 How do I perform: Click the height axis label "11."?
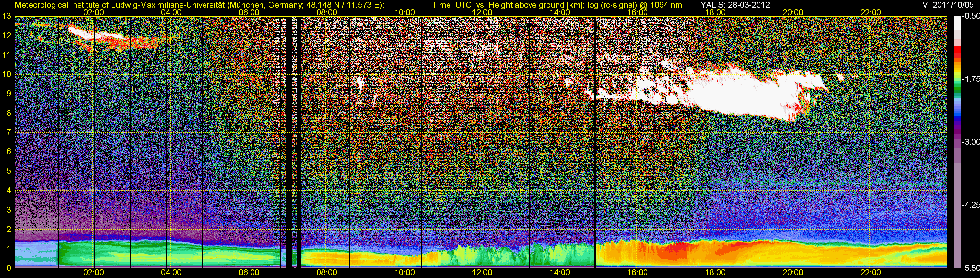(8, 55)
